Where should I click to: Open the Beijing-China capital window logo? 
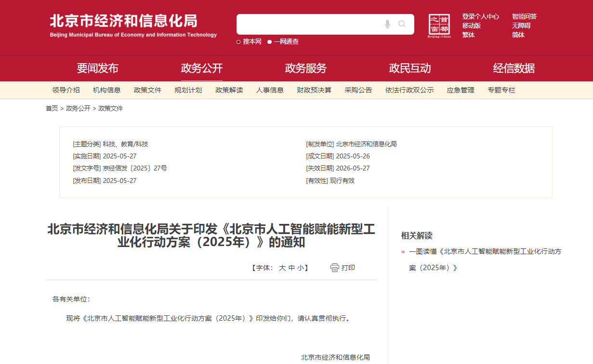[439, 26]
